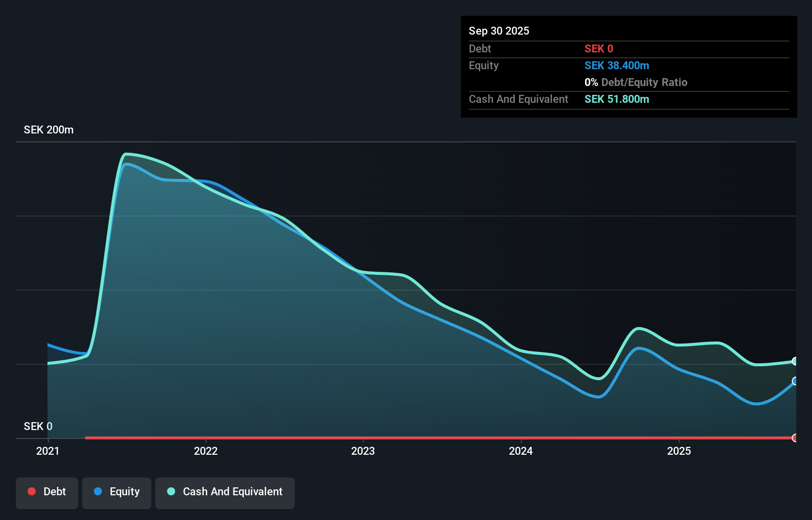This screenshot has width=812, height=520.
Task: Select the 2023 year label
Action: 363,451
